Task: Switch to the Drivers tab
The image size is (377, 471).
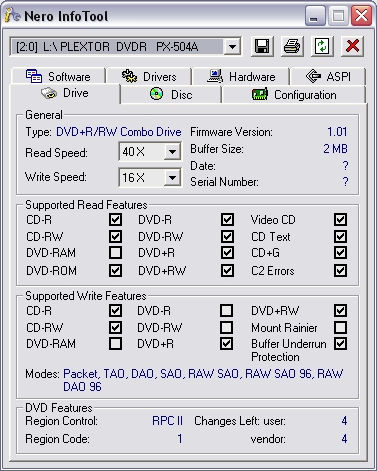Action: (x=149, y=76)
